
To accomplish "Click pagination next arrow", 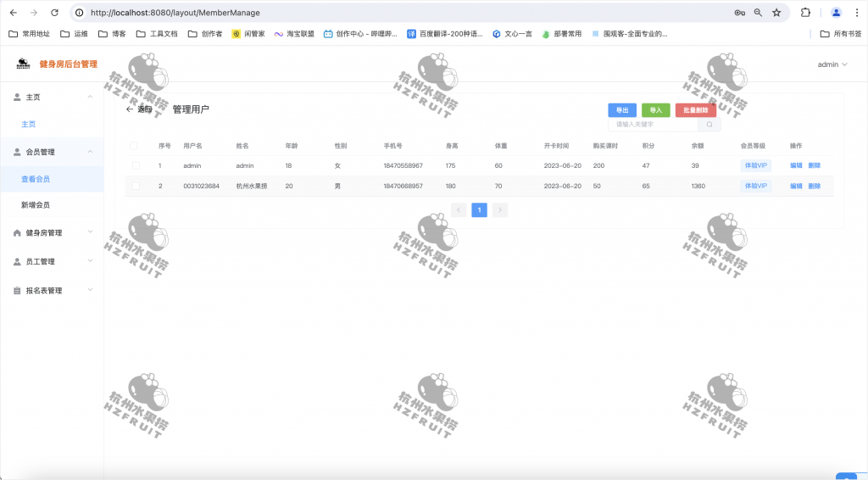I will [x=500, y=209].
